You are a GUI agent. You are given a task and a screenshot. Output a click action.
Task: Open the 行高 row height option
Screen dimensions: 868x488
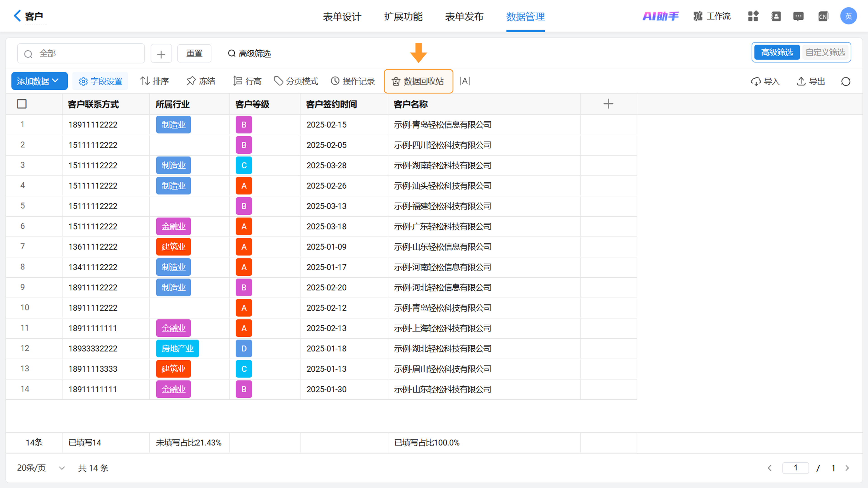(x=247, y=81)
